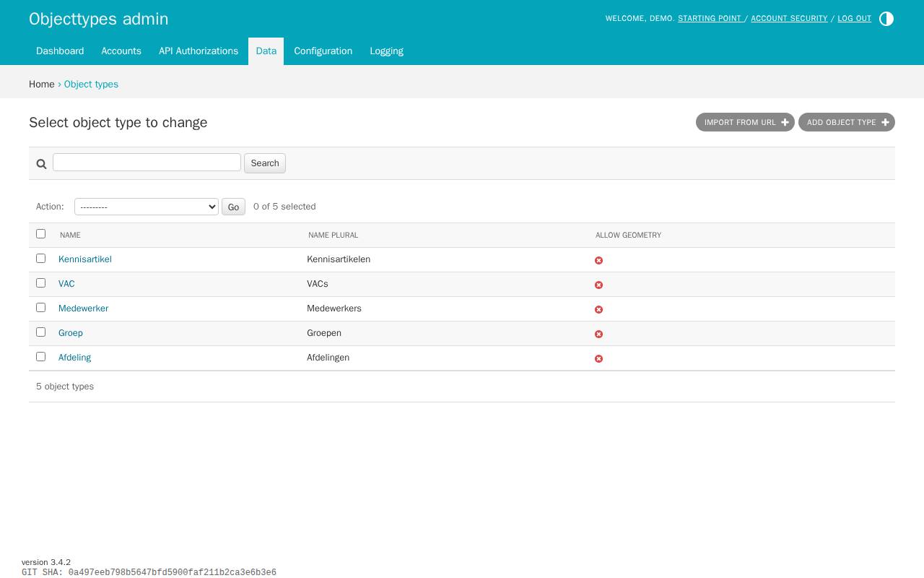This screenshot has width=924, height=578.
Task: Open the Action dropdown
Action: pyautogui.click(x=147, y=207)
